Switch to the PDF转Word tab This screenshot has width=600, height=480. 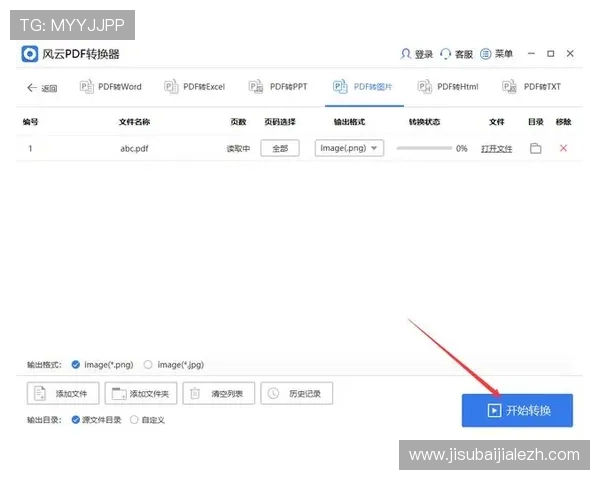point(111,87)
